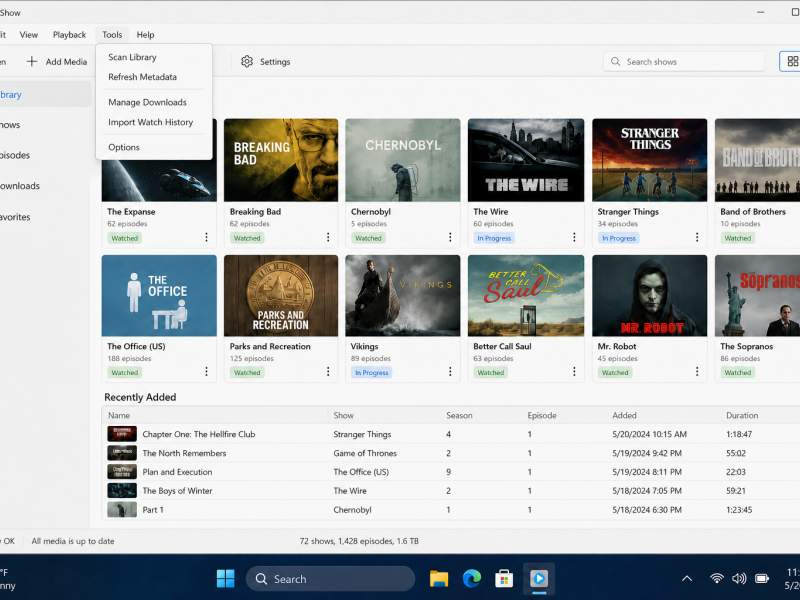The image size is (800, 600).
Task: Open Windows Start menu
Action: 226,579
